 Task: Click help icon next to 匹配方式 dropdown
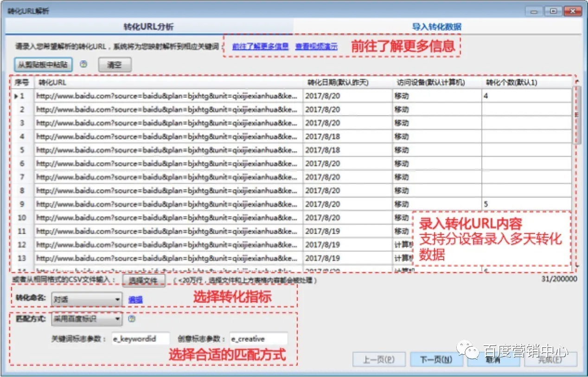point(131,319)
